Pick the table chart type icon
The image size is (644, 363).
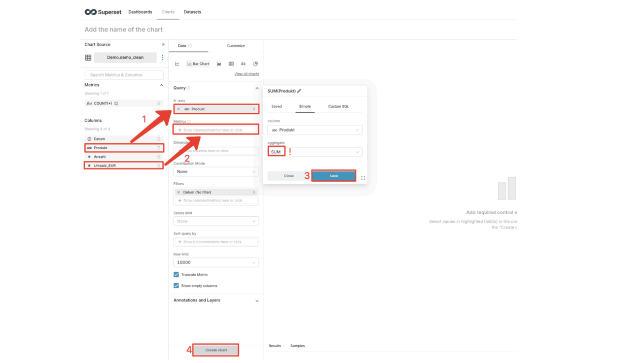[x=231, y=64]
